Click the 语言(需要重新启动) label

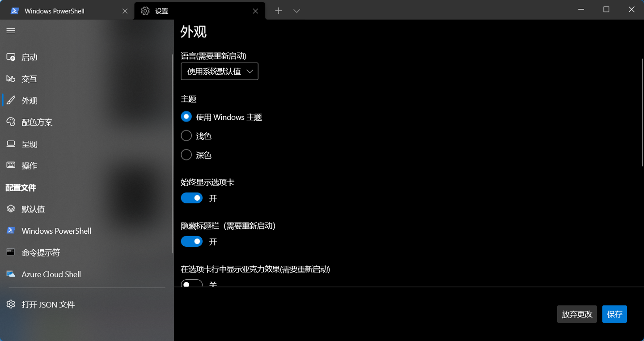click(214, 56)
